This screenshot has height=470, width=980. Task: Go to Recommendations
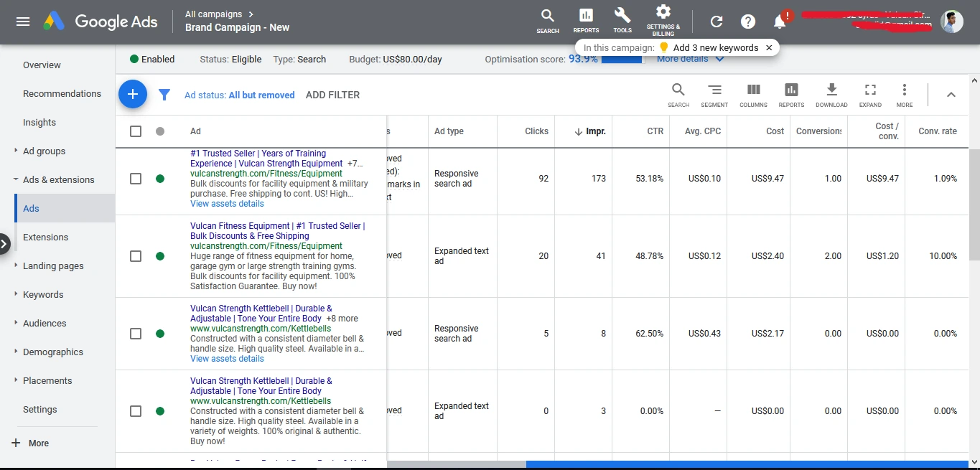click(x=62, y=93)
